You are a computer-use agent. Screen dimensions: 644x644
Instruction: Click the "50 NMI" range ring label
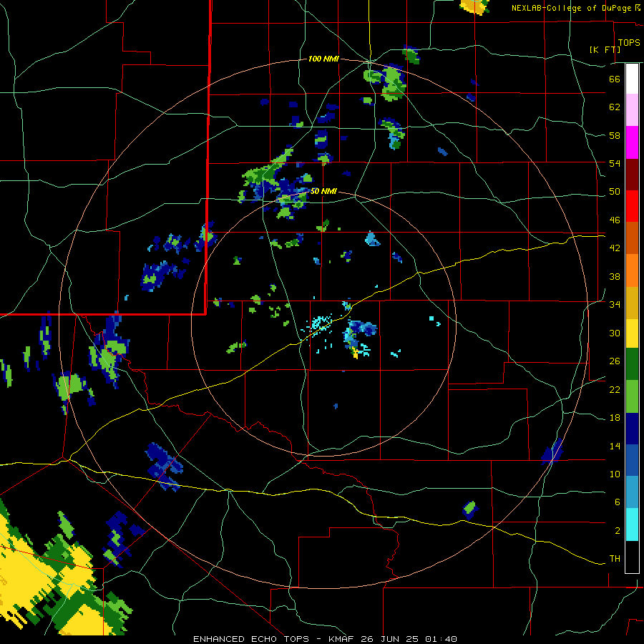[323, 191]
